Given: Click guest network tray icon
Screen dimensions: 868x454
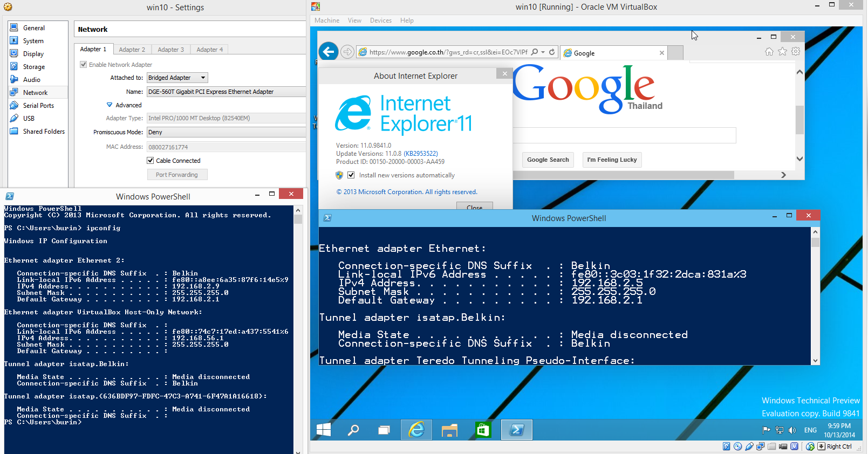Looking at the screenshot, I should 780,430.
